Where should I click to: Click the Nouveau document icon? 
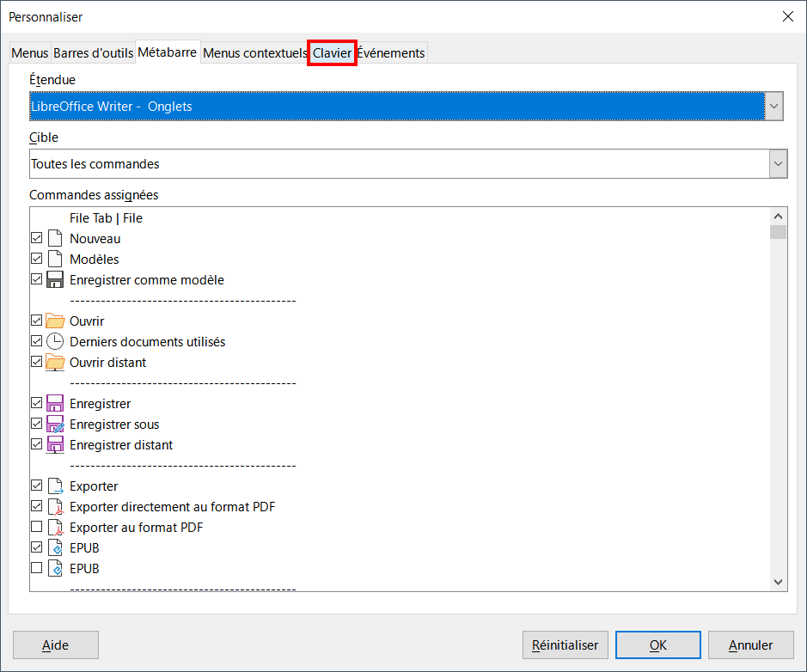[55, 238]
